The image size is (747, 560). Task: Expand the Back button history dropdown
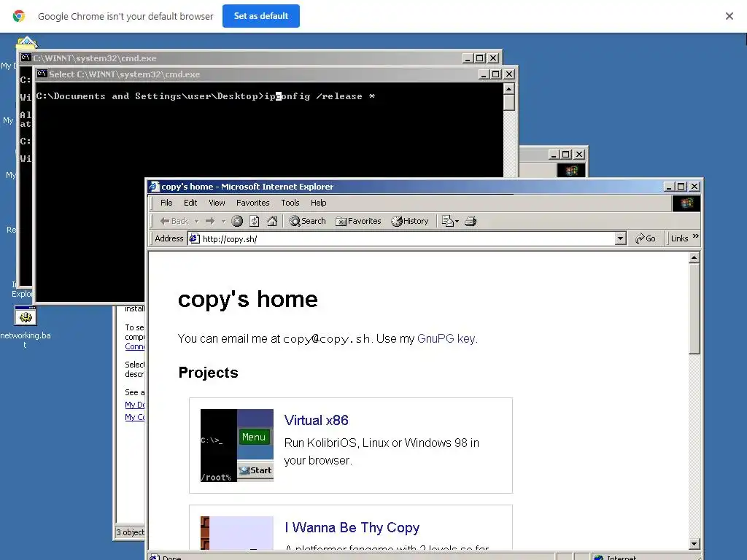click(196, 222)
